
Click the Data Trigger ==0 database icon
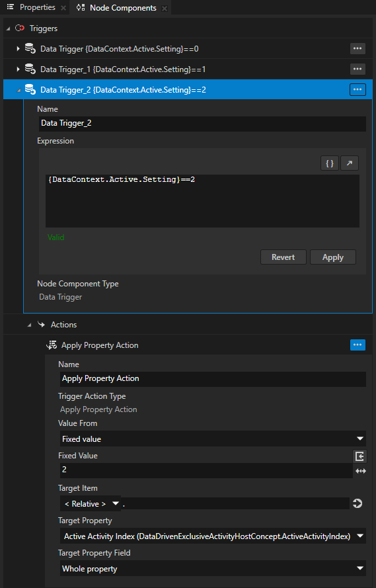30,48
